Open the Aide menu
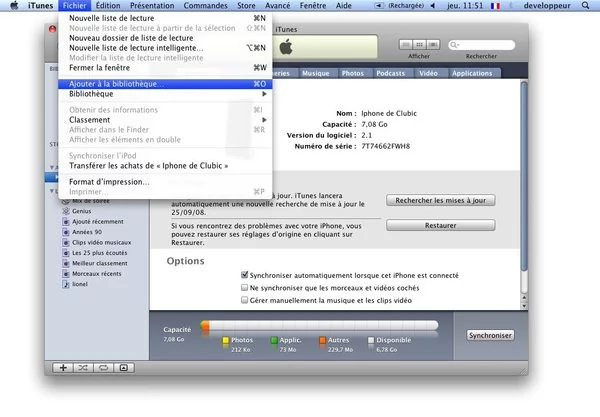This screenshot has width=600, height=417. (344, 5)
